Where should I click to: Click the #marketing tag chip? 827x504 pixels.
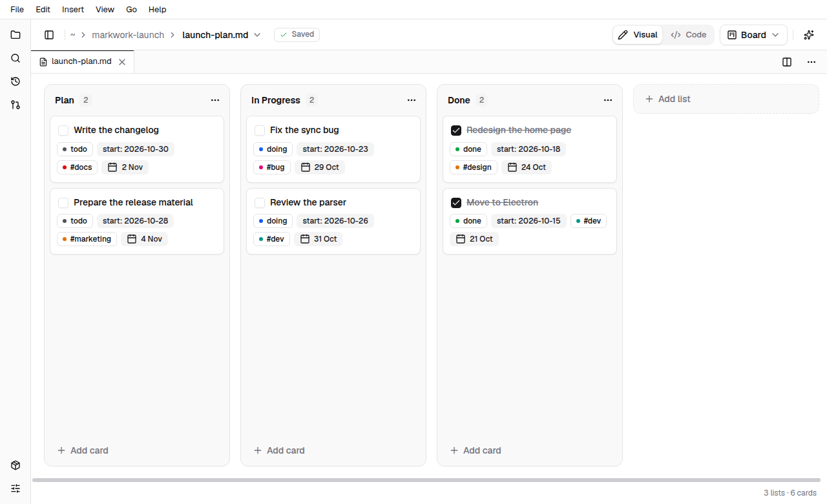coord(87,239)
